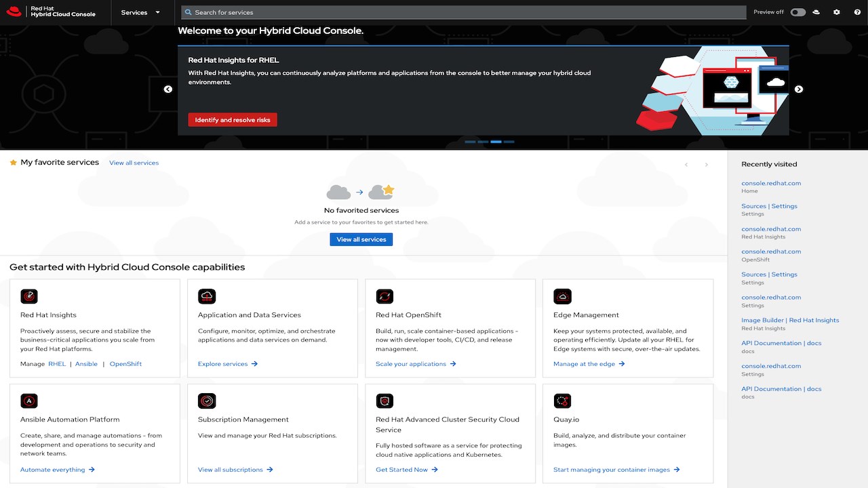
Task: Go to next banner slide arrow
Action: click(799, 89)
